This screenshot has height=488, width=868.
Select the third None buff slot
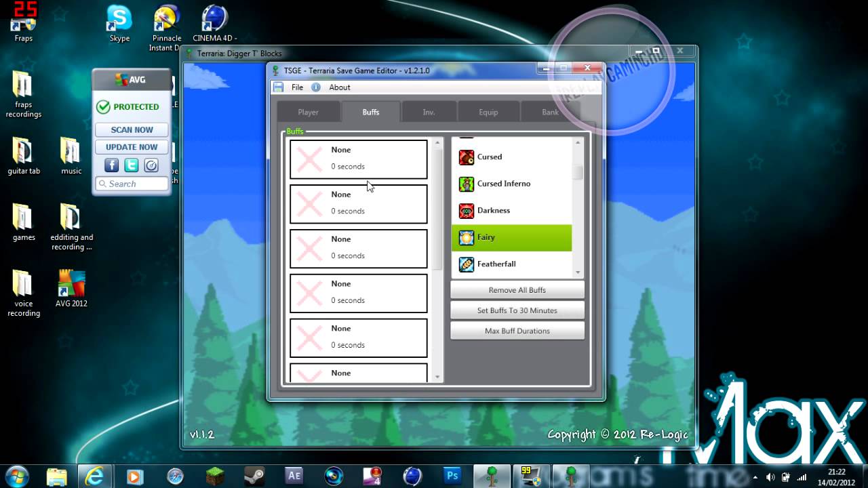tap(359, 249)
